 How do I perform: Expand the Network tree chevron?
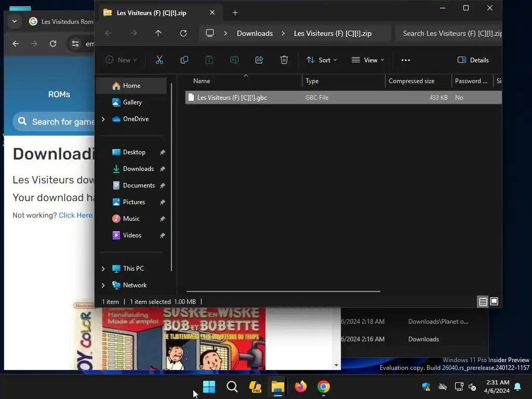pos(103,285)
